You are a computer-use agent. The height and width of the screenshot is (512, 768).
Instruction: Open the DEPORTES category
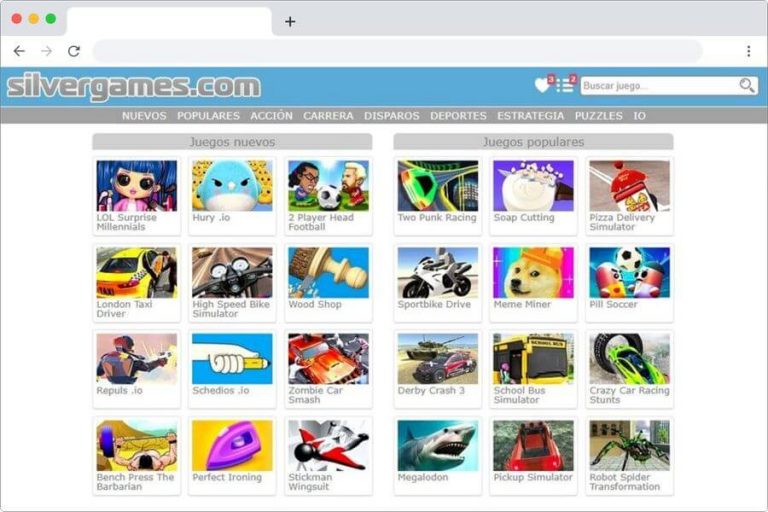click(458, 116)
